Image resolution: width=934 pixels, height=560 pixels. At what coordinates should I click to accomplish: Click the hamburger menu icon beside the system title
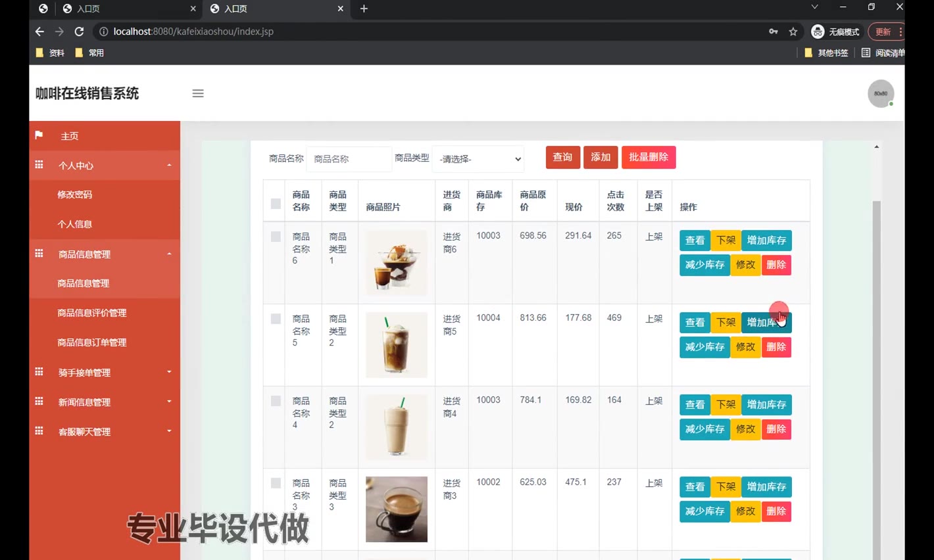pos(198,93)
